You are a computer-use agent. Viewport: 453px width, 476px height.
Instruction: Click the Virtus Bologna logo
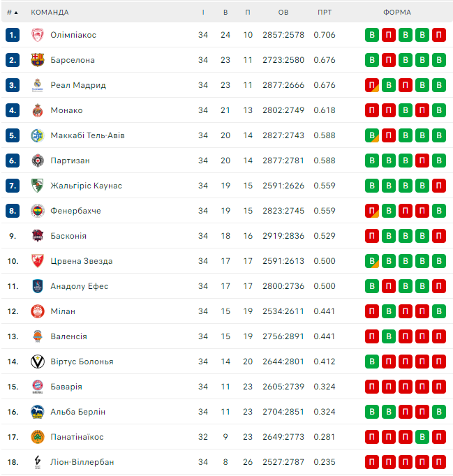tap(38, 362)
